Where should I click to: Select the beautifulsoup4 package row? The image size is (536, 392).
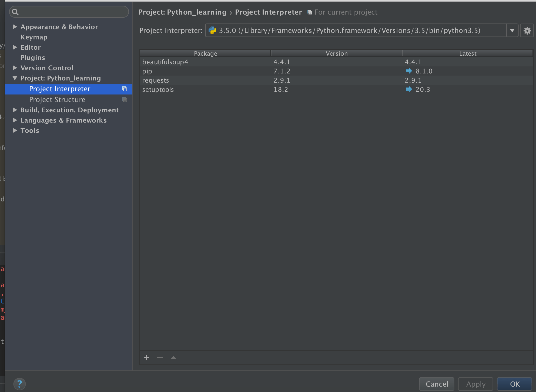click(336, 62)
